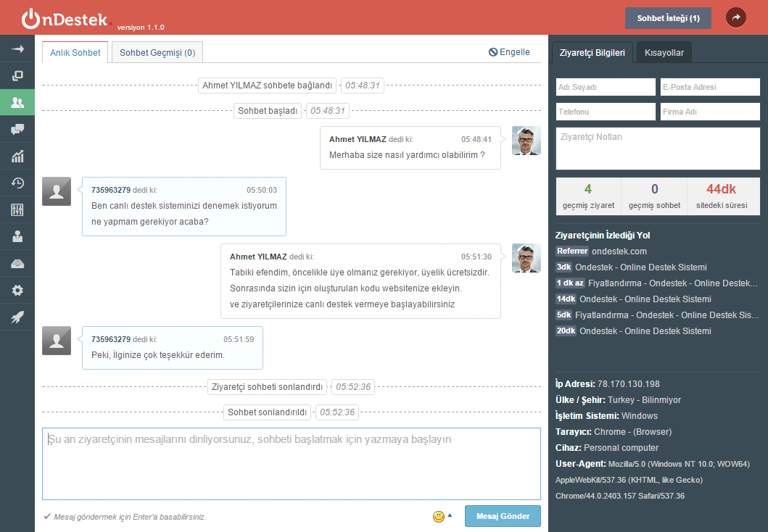The image size is (768, 532).
Task: Click the overlapping windows icon in sidebar
Action: [17, 75]
